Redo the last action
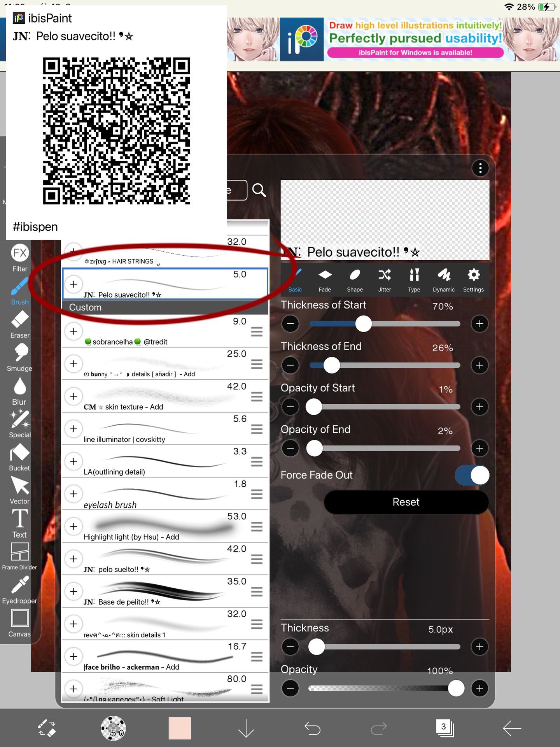The width and height of the screenshot is (560, 747). tap(379, 728)
